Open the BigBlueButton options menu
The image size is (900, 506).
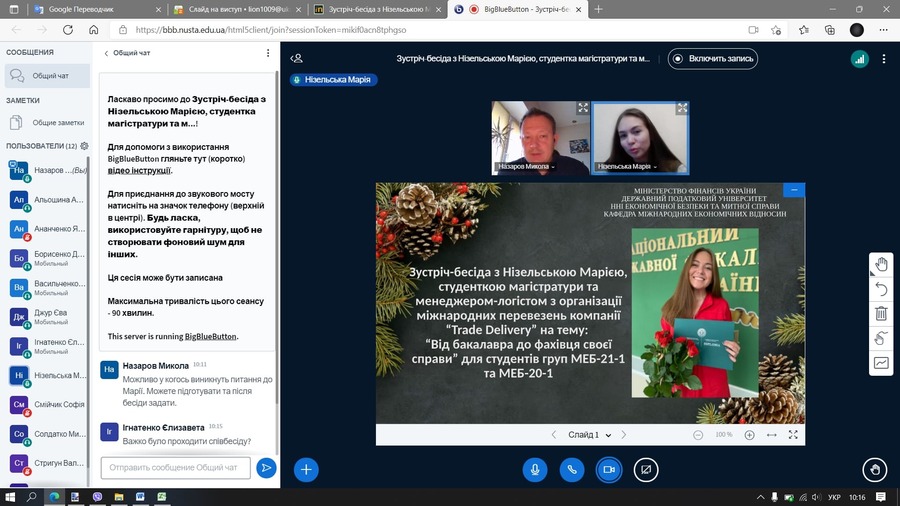(884, 59)
